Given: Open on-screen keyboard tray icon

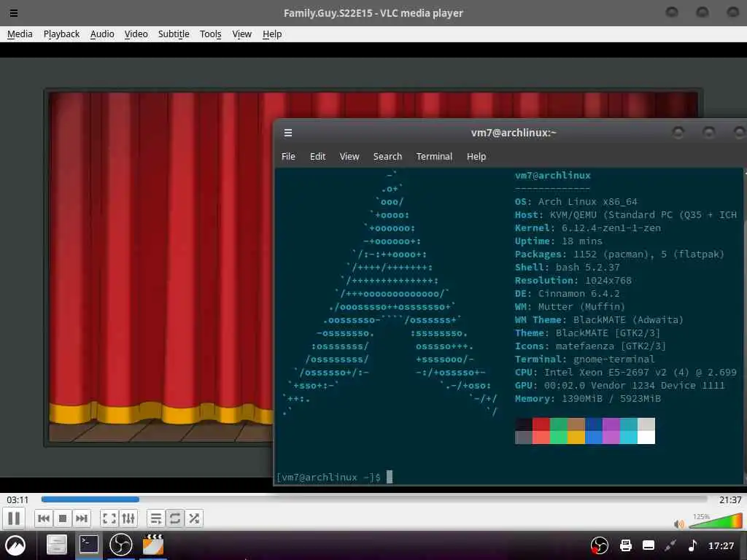Looking at the screenshot, I should 649,545.
